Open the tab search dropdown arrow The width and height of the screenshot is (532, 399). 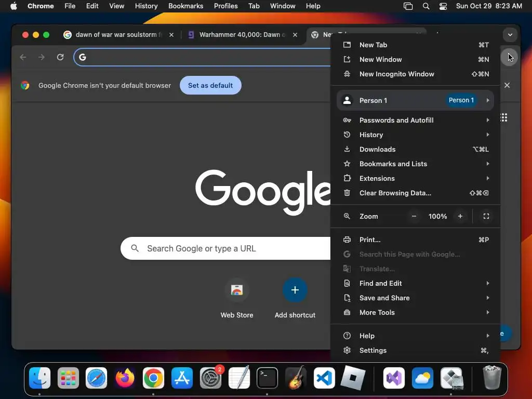[x=510, y=35]
